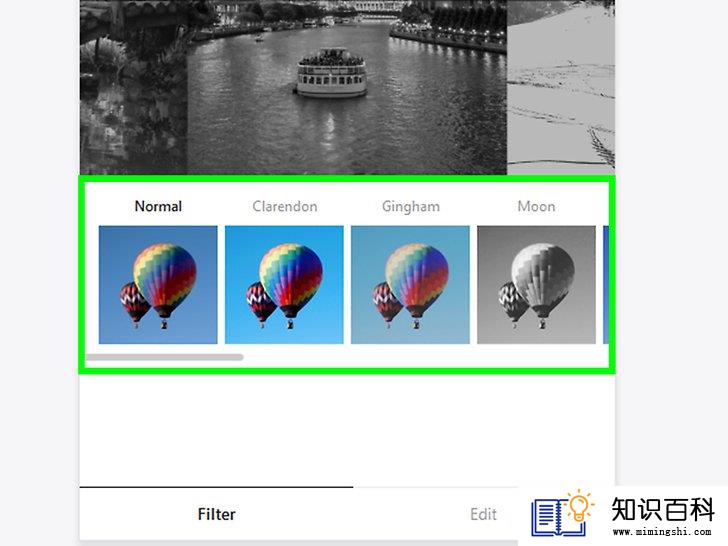Click the Clarendon filter name label
The image size is (728, 546).
[285, 206]
